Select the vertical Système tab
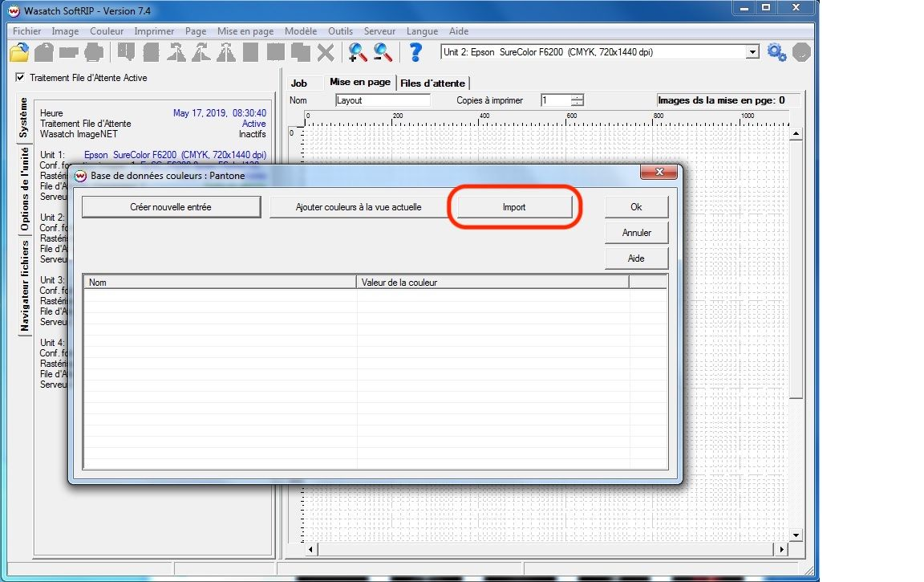This screenshot has height=582, width=924. click(23, 117)
